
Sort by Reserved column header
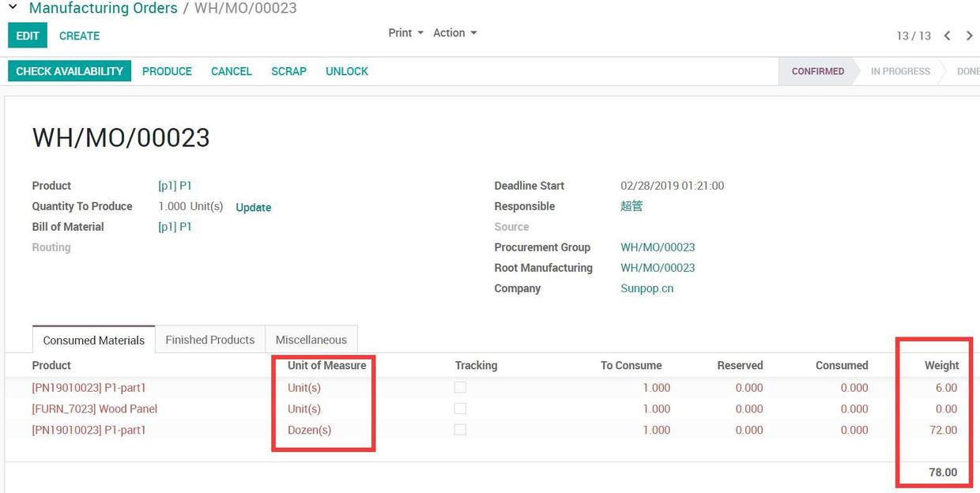(x=740, y=365)
